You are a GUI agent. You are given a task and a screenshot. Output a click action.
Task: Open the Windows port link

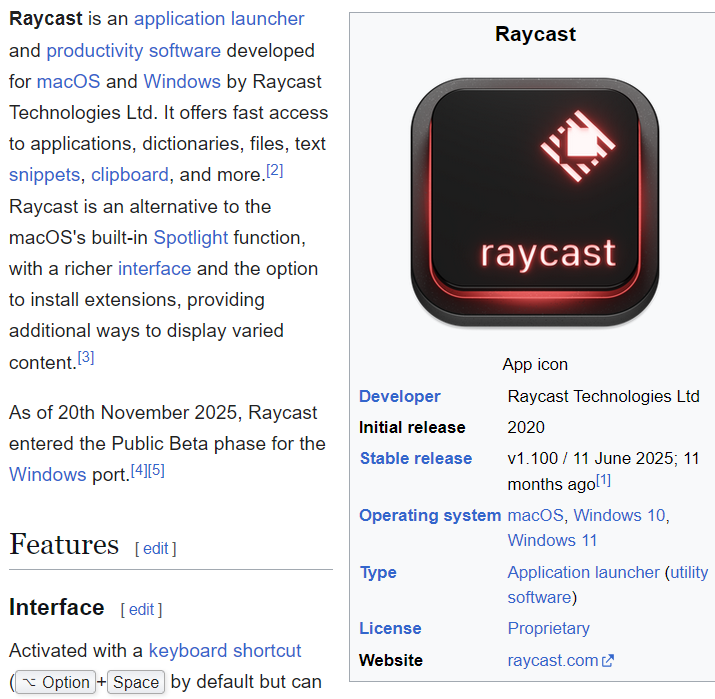[x=47, y=475]
